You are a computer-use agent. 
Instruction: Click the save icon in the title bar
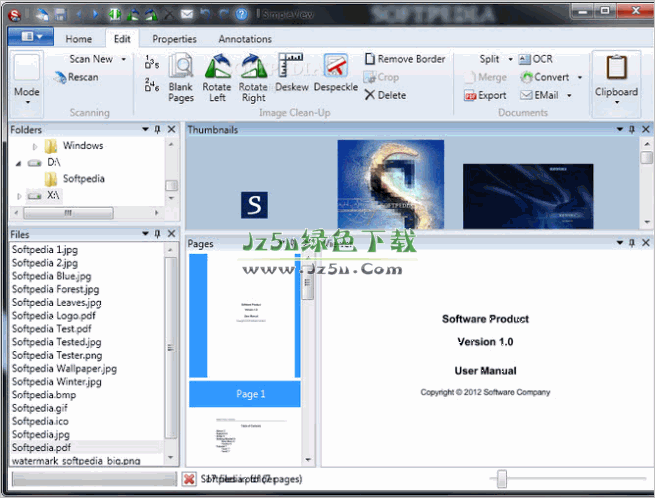click(61, 15)
